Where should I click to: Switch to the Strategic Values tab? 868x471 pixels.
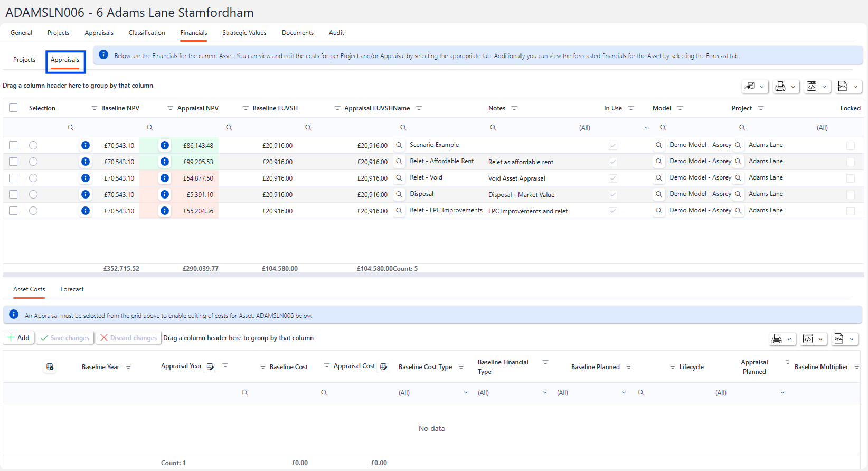click(244, 33)
